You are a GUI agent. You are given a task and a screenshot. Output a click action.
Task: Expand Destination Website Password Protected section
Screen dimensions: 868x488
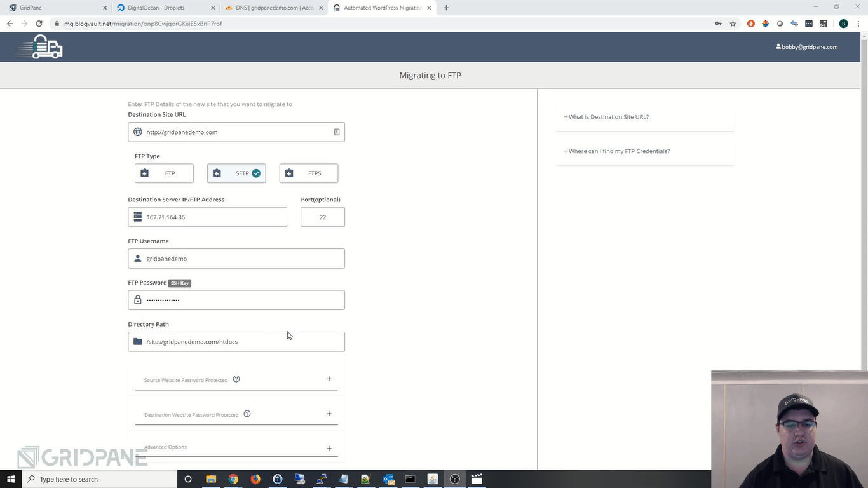click(x=329, y=414)
